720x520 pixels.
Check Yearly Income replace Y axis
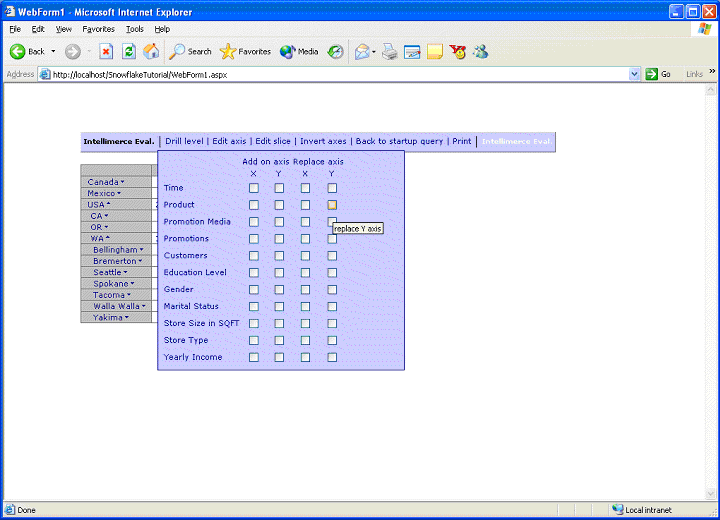[332, 357]
